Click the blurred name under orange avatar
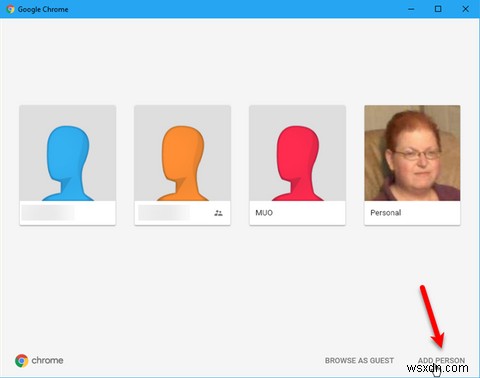 point(164,213)
